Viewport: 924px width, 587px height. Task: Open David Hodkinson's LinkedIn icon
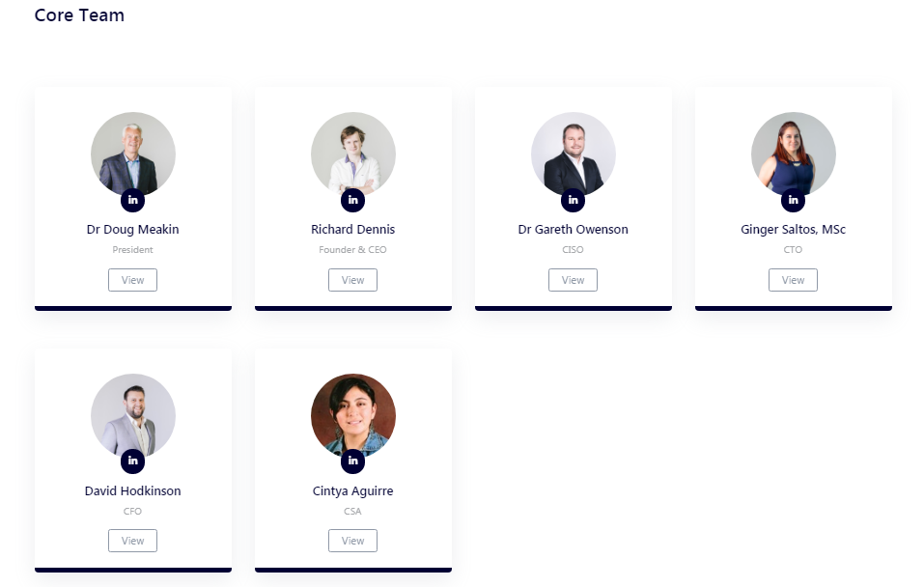tap(132, 461)
